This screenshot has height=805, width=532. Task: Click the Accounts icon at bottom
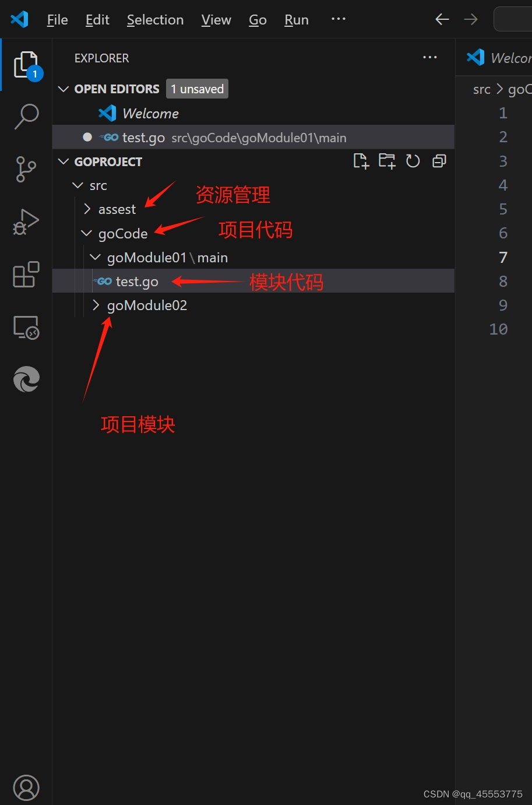[26, 788]
